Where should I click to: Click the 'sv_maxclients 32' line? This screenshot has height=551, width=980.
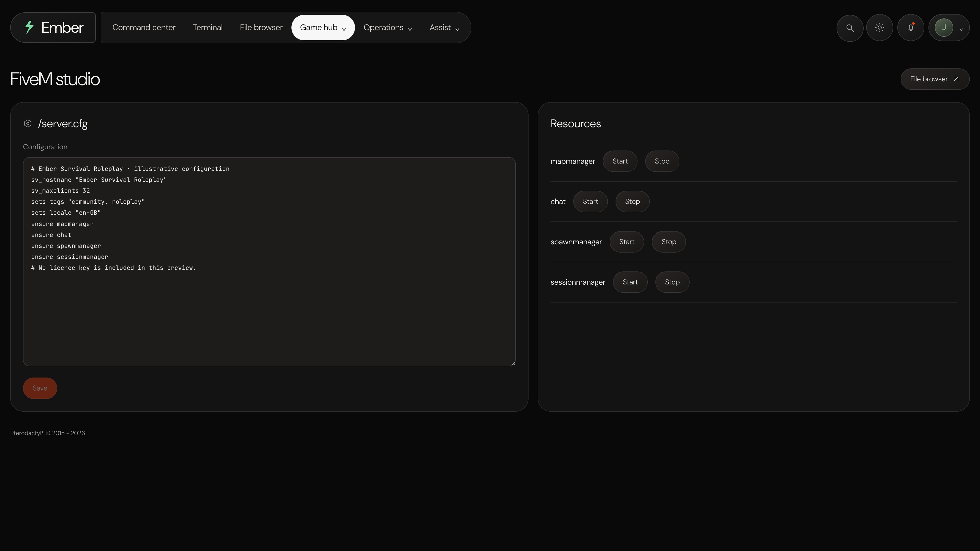(x=60, y=191)
